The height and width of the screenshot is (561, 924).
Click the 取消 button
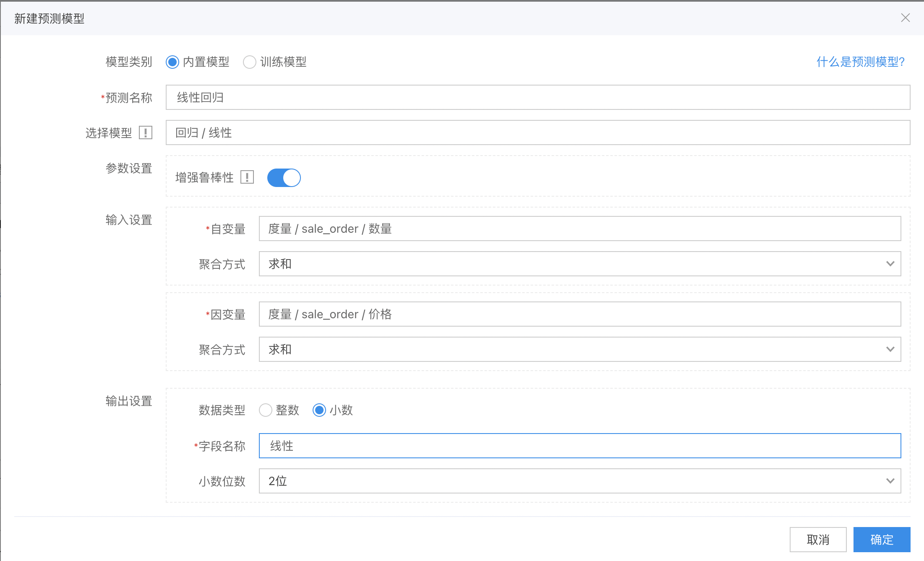[818, 540]
